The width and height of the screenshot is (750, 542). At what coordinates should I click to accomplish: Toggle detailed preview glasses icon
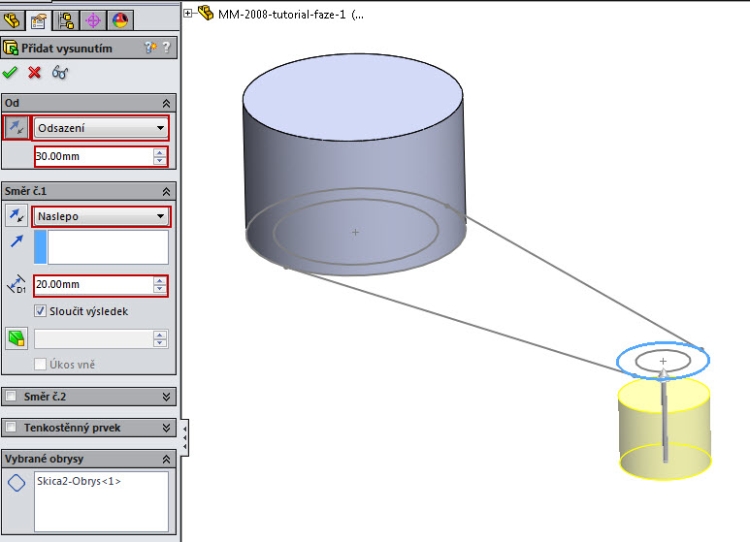tap(60, 73)
